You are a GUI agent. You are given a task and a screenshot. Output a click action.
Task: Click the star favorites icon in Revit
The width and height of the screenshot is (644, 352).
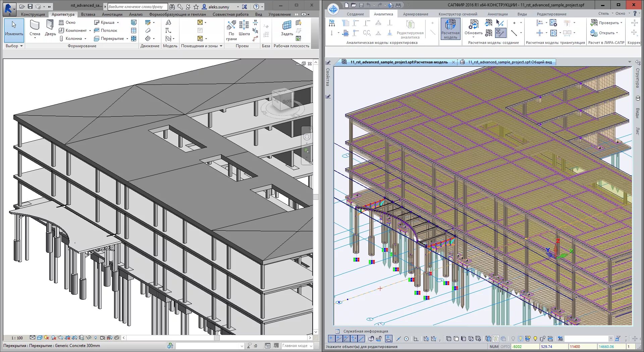196,7
